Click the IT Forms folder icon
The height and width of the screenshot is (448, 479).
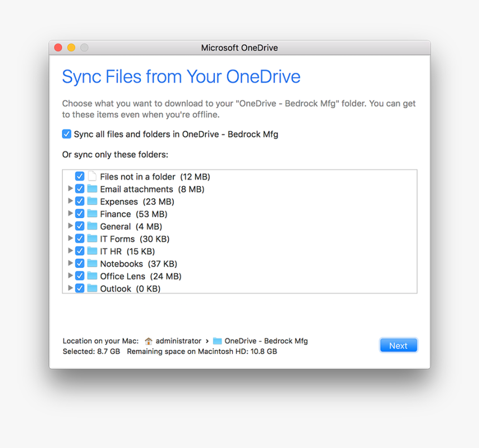[x=92, y=238]
